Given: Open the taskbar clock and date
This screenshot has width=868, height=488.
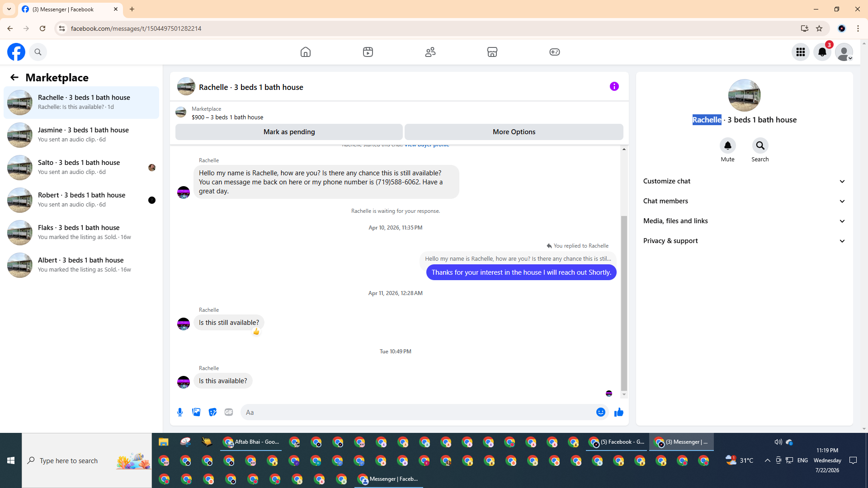Looking at the screenshot, I should 827,460.
